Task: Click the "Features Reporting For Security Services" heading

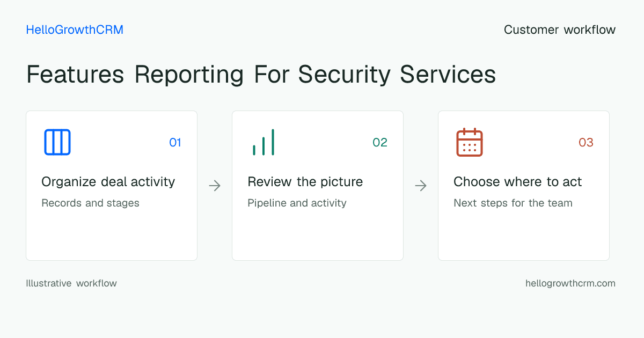Action: coord(261,74)
